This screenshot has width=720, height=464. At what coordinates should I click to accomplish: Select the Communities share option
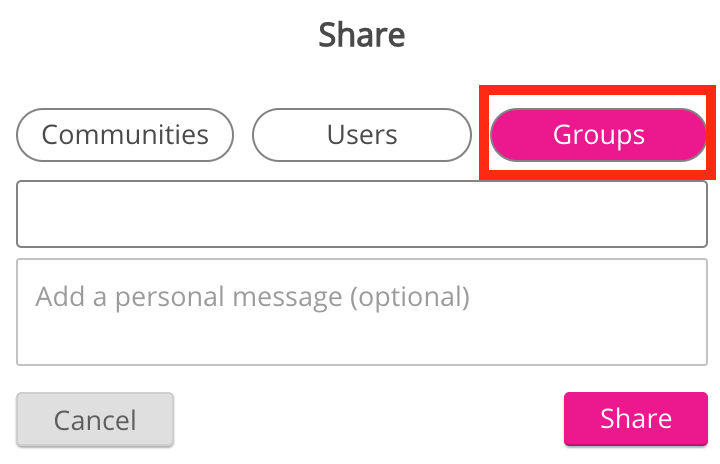pos(125,135)
